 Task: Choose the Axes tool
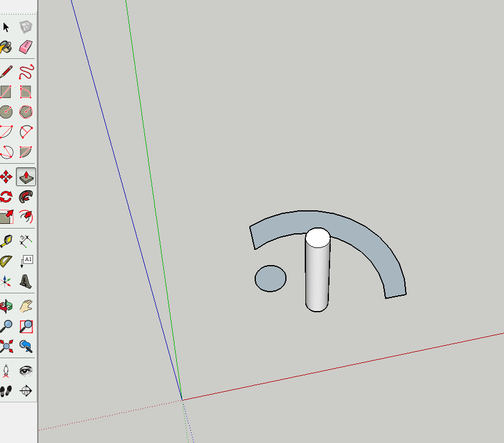pos(6,282)
